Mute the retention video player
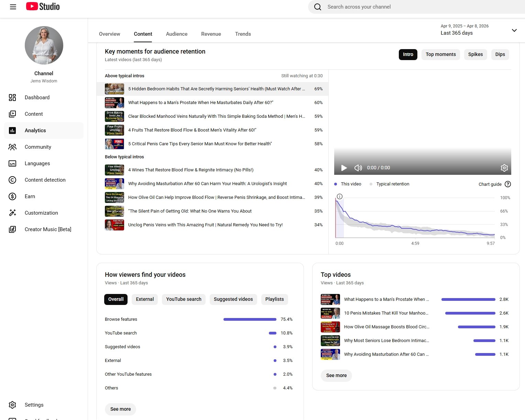 coord(358,168)
